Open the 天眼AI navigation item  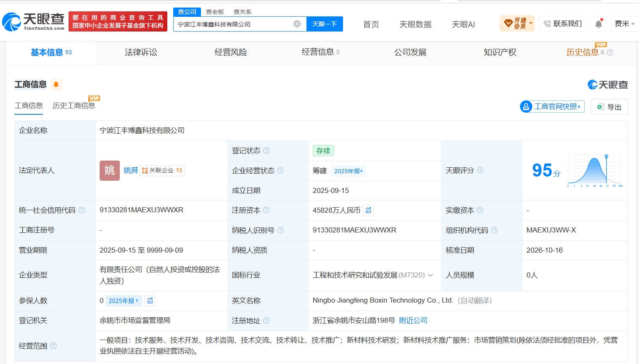point(463,24)
